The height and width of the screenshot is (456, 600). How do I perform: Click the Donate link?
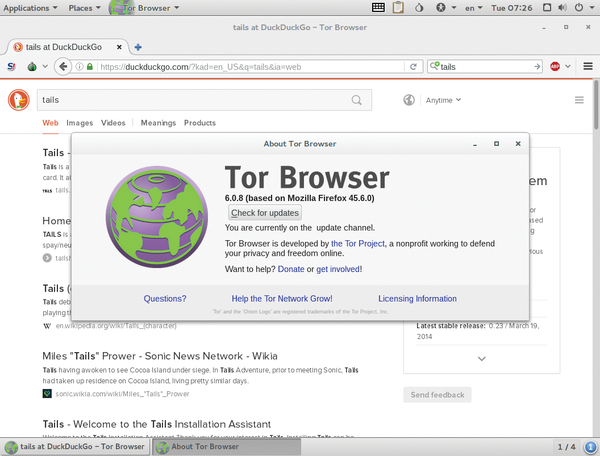[x=291, y=269]
